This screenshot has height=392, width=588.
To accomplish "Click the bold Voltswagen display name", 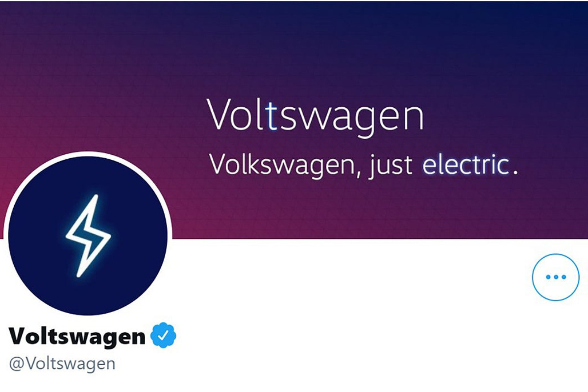I will [77, 336].
